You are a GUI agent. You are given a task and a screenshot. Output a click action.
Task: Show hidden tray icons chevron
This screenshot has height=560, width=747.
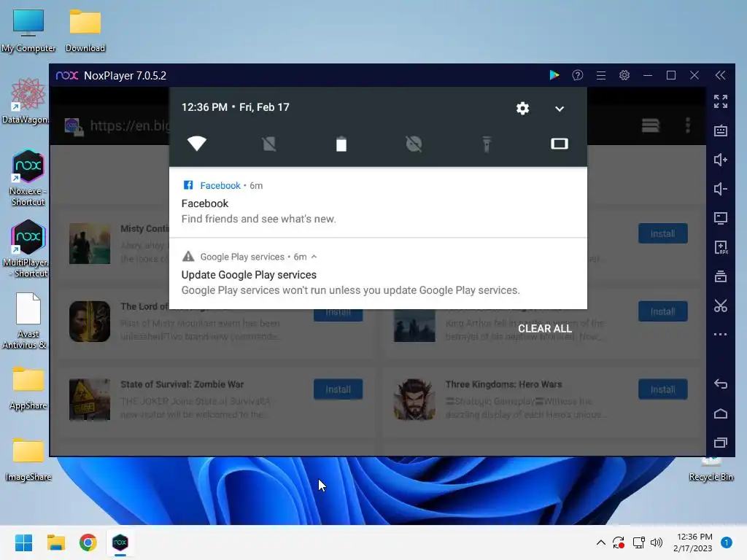(x=601, y=542)
